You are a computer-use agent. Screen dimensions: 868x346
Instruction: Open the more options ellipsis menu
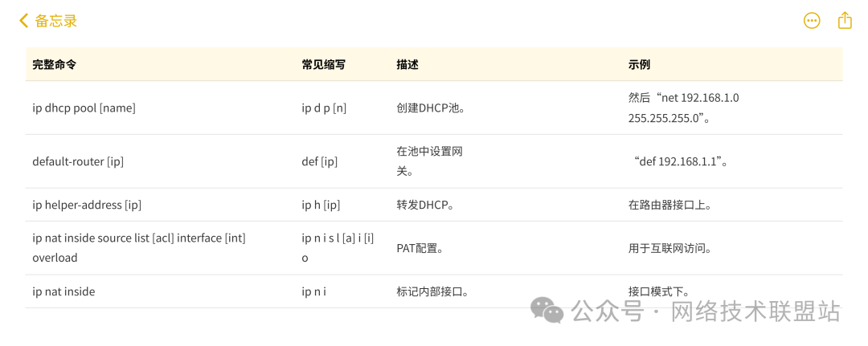click(x=812, y=21)
